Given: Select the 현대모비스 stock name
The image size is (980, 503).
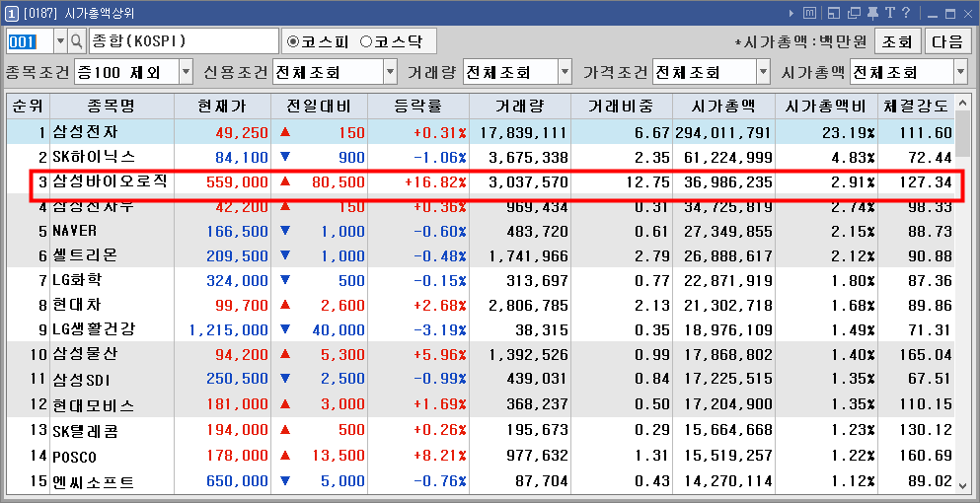Looking at the screenshot, I should [93, 405].
